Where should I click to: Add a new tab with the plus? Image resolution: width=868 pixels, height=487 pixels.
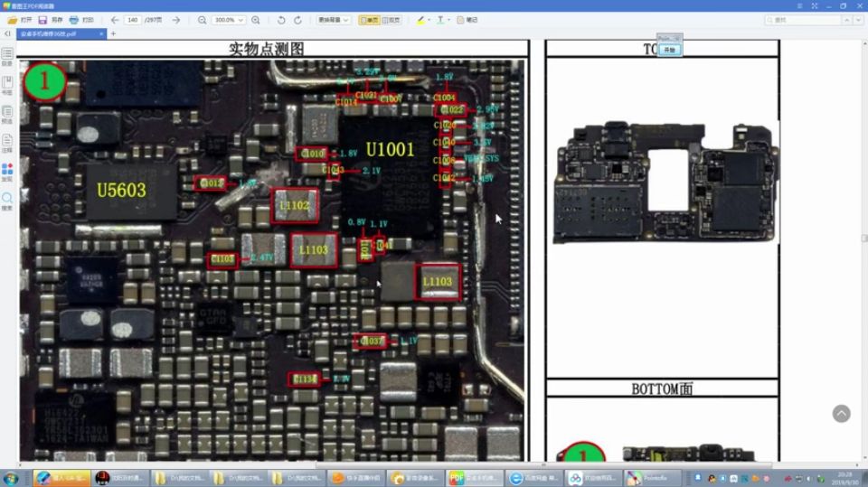114,33
